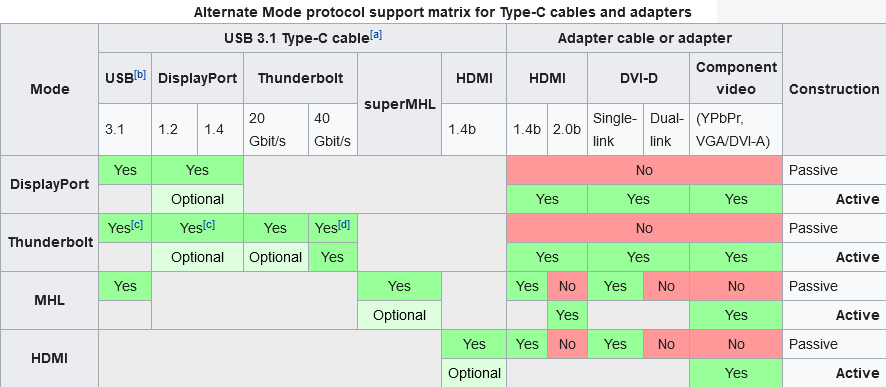Select the MHL row header
This screenshot has width=886, height=387.
point(50,301)
